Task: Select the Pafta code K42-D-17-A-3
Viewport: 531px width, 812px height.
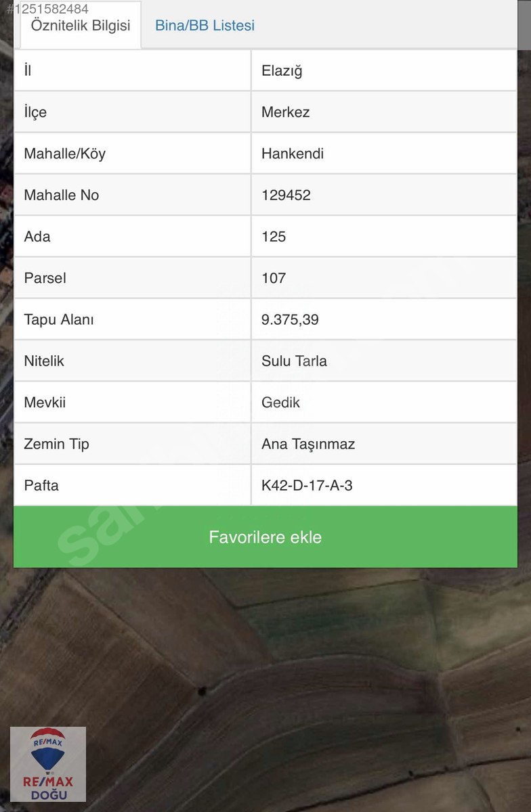Action: coord(307,486)
